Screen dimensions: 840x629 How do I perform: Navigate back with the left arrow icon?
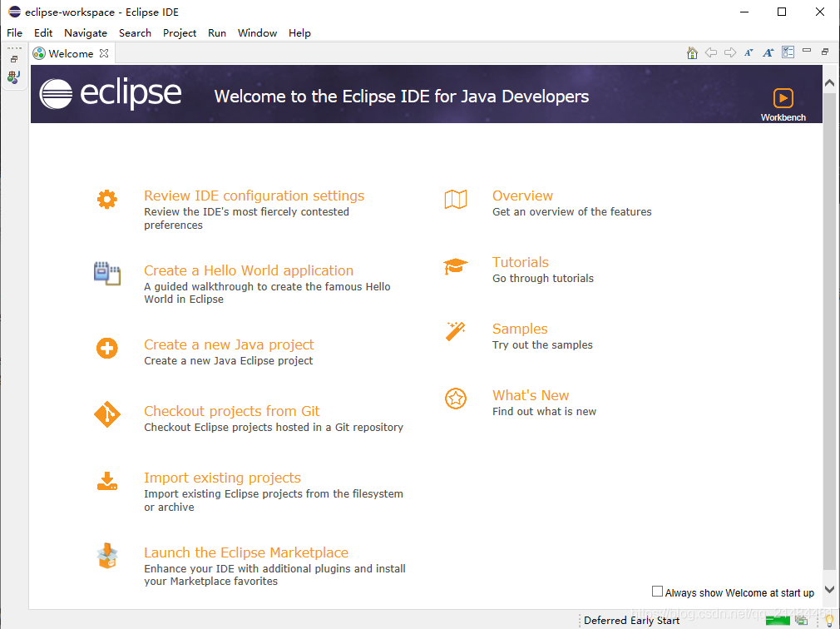tap(711, 52)
